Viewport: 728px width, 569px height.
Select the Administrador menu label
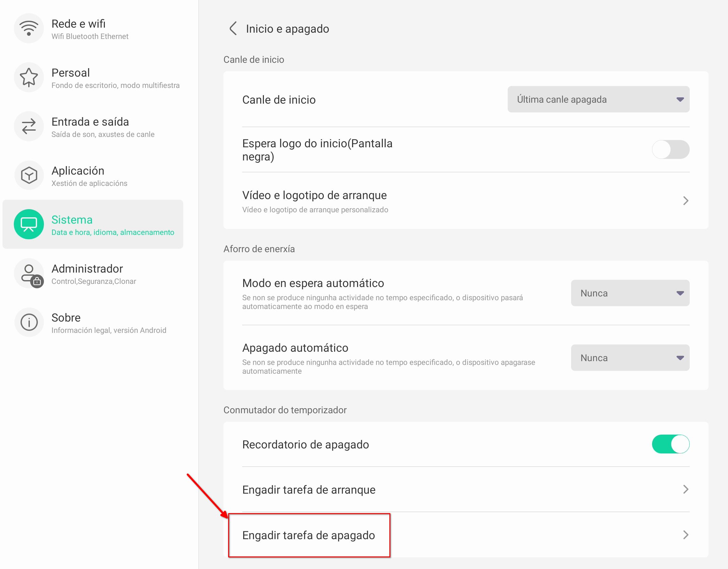tap(87, 269)
